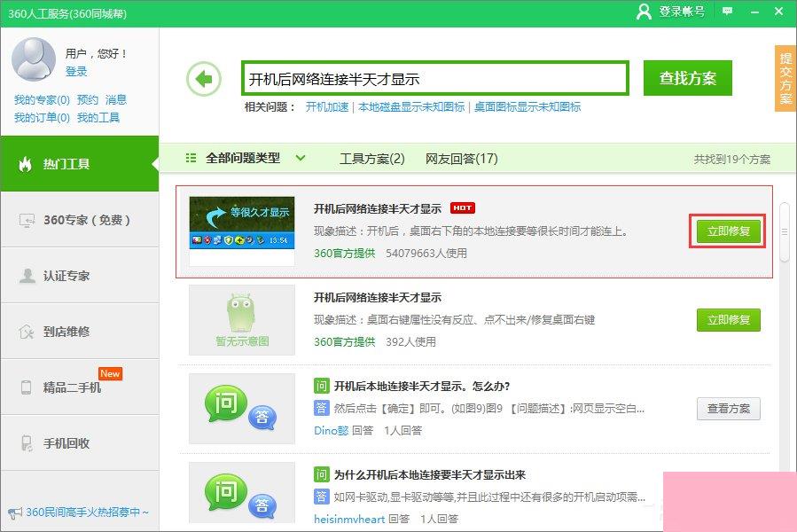
Task: Click 登录帐号 text in title bar
Action: coord(682,12)
